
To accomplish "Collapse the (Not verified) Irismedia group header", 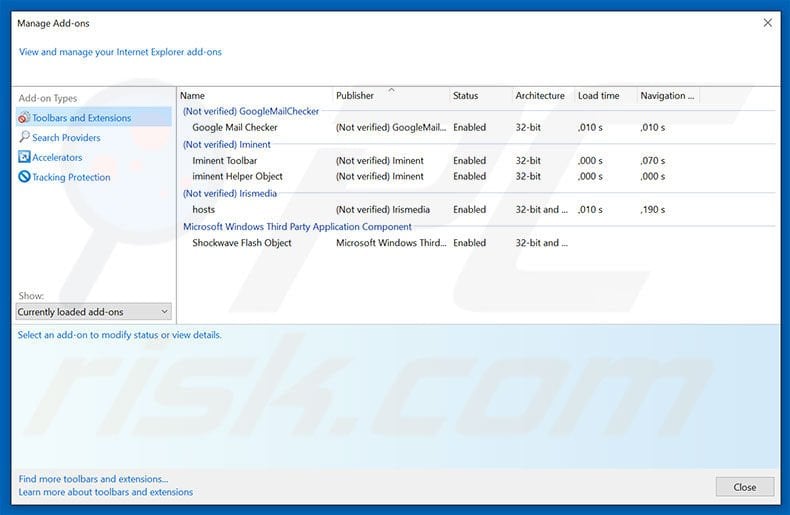I will [x=230, y=194].
